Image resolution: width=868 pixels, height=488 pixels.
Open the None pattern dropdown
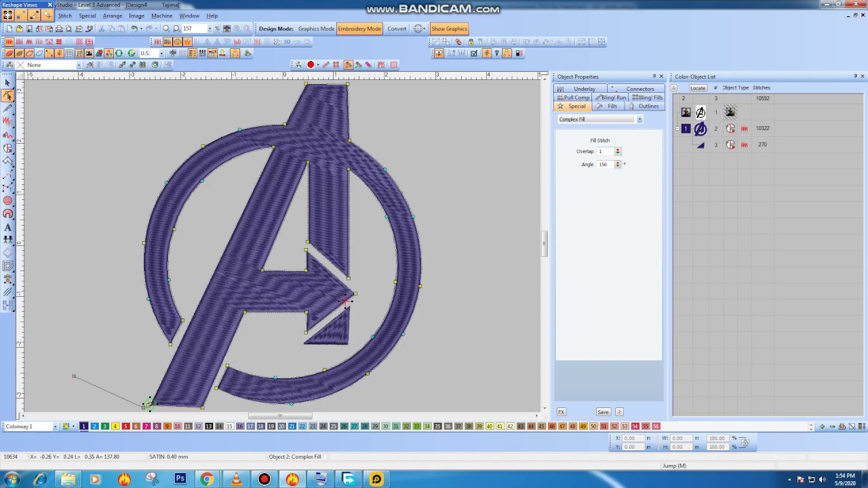click(x=79, y=65)
